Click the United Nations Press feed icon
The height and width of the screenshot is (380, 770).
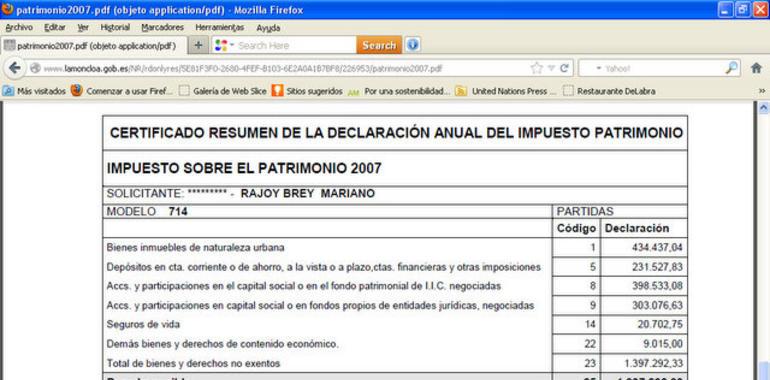coord(461,91)
